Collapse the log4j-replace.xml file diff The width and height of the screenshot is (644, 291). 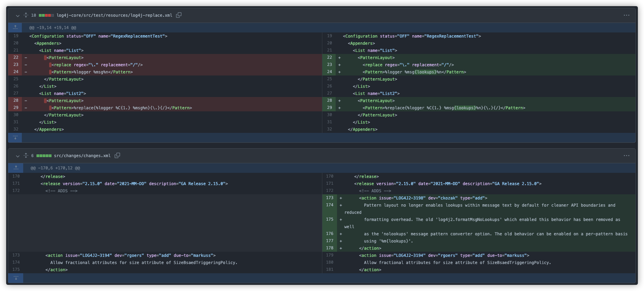click(17, 15)
